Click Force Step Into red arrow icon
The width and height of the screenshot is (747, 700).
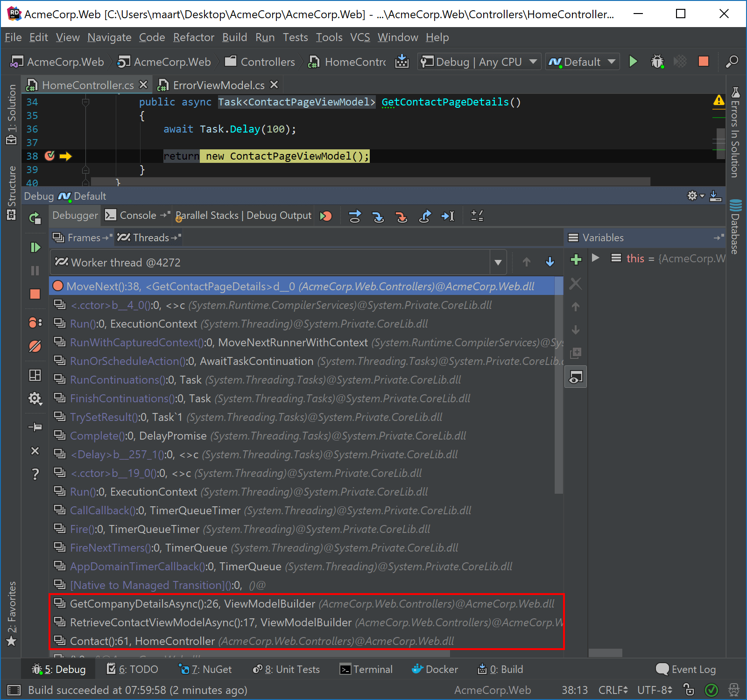tap(402, 216)
